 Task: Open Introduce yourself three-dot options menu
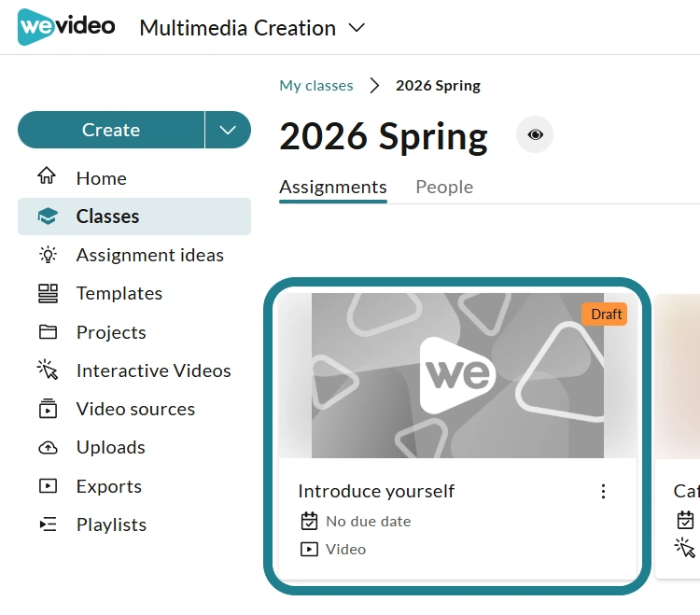[x=603, y=492]
